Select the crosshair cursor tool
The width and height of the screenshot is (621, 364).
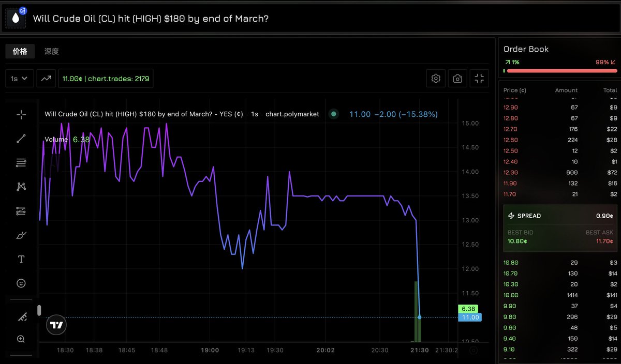[x=21, y=115]
